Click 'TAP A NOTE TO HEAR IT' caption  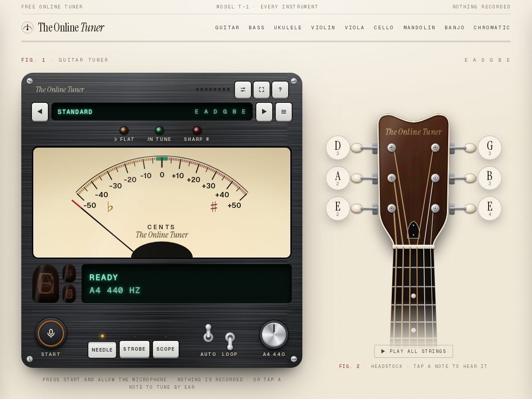[450, 366]
